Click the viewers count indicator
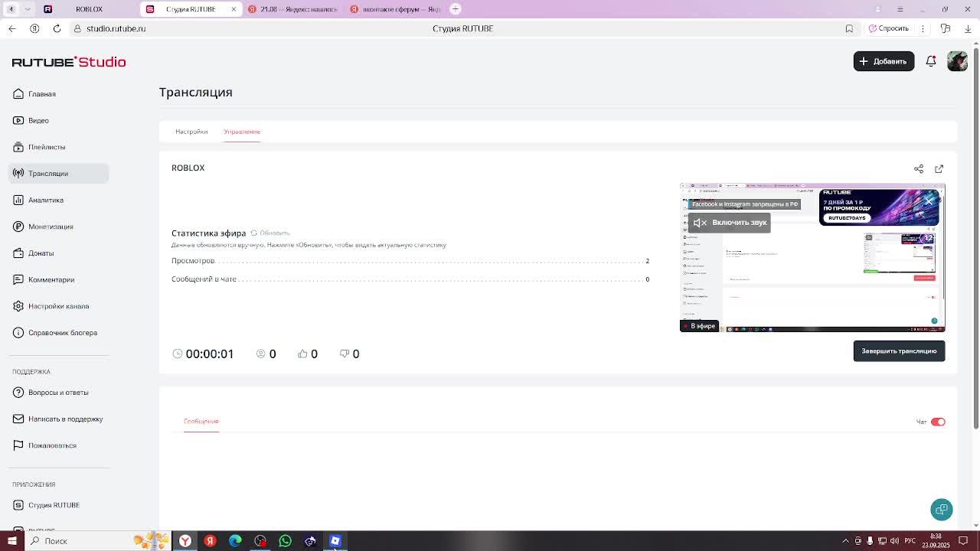Screen dimensions: 980x551 (x=266, y=354)
